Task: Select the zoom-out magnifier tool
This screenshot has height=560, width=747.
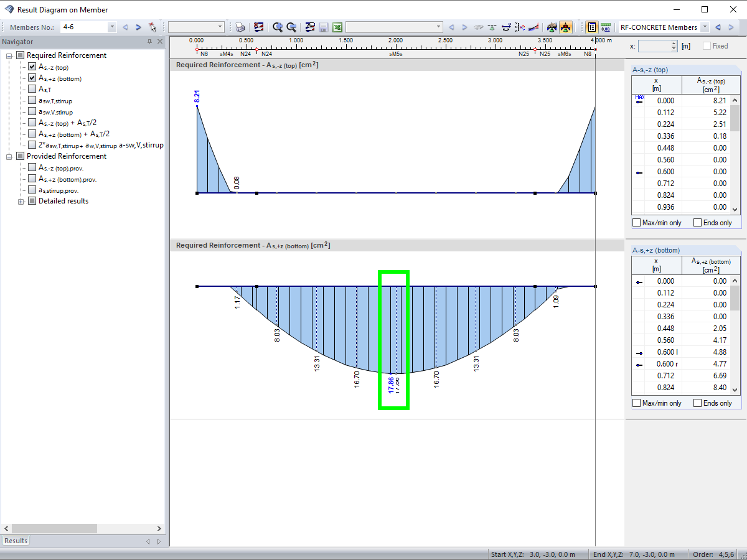Action: pyautogui.click(x=291, y=27)
